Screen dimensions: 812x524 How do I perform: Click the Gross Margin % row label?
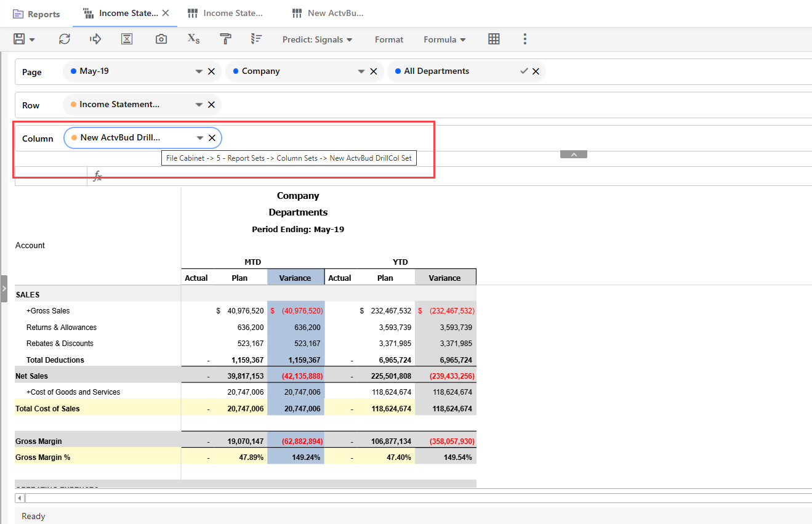coord(42,458)
